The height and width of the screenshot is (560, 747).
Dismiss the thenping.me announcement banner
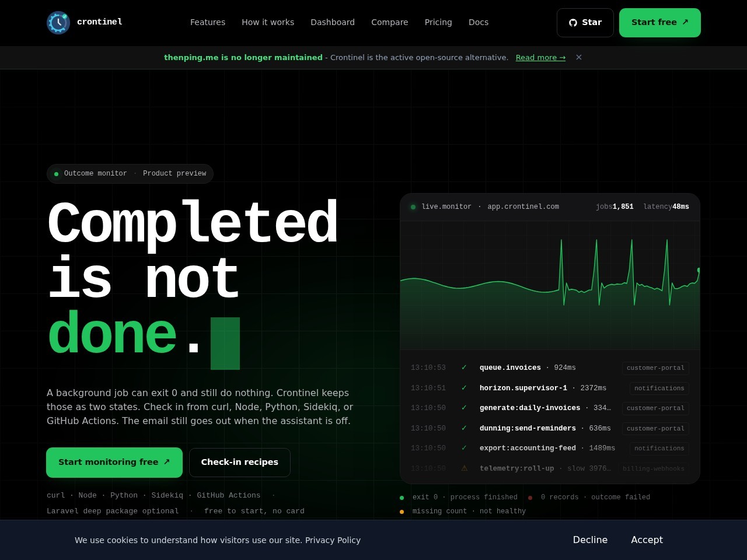[579, 57]
